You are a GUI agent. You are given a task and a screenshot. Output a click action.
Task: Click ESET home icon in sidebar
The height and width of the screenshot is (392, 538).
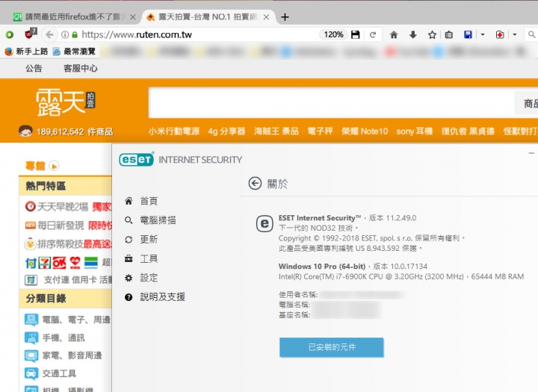tap(129, 201)
